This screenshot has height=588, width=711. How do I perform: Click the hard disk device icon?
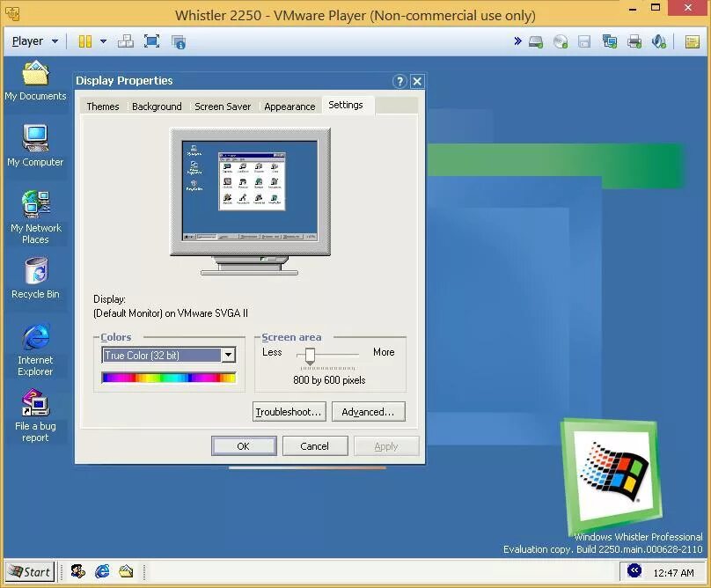(x=536, y=41)
